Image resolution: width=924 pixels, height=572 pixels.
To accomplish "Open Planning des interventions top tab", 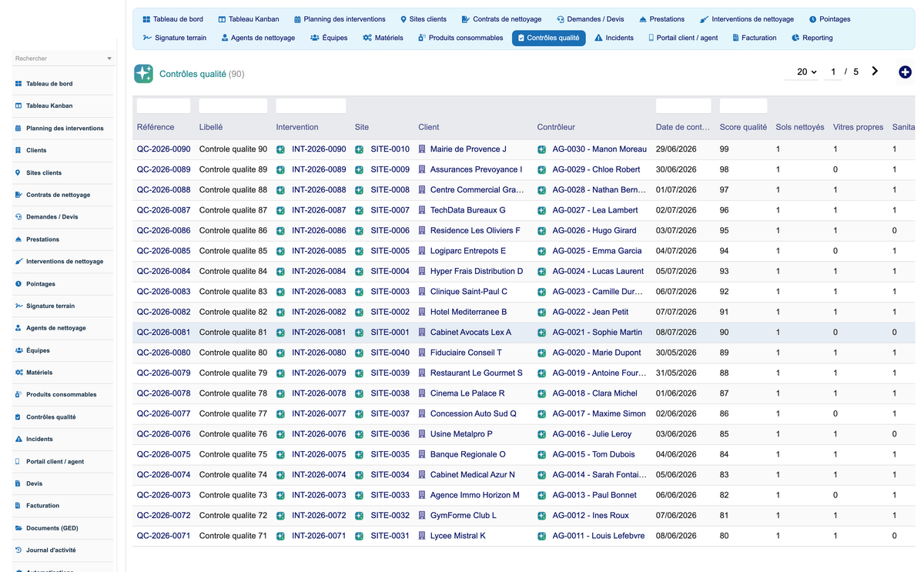I will 340,19.
